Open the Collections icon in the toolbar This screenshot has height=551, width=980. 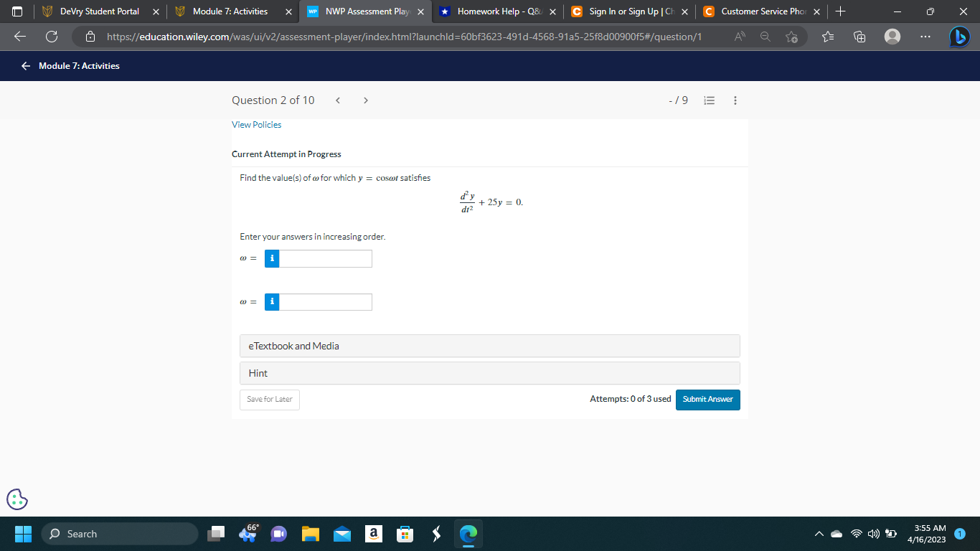[x=859, y=37]
